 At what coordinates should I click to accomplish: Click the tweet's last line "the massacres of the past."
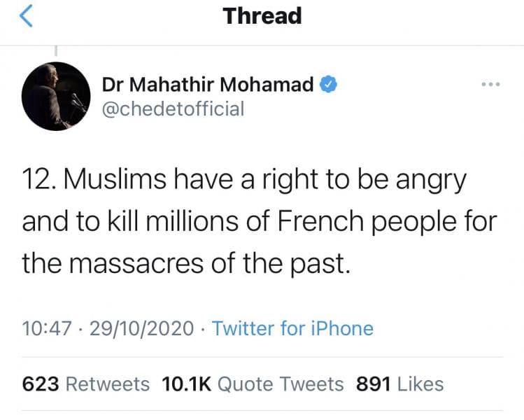click(185, 262)
